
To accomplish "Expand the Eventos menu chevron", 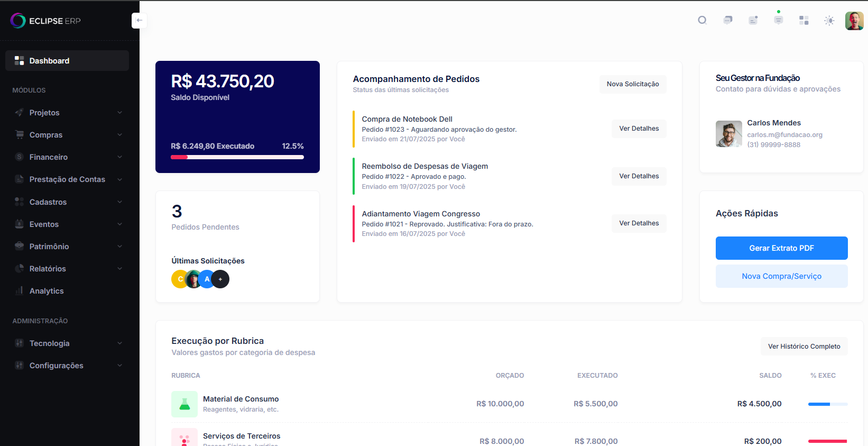I will (119, 224).
